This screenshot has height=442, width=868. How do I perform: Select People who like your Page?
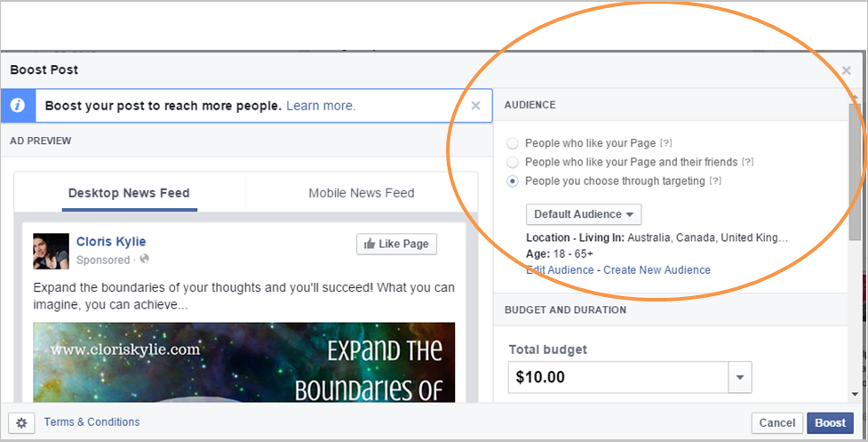pos(513,143)
